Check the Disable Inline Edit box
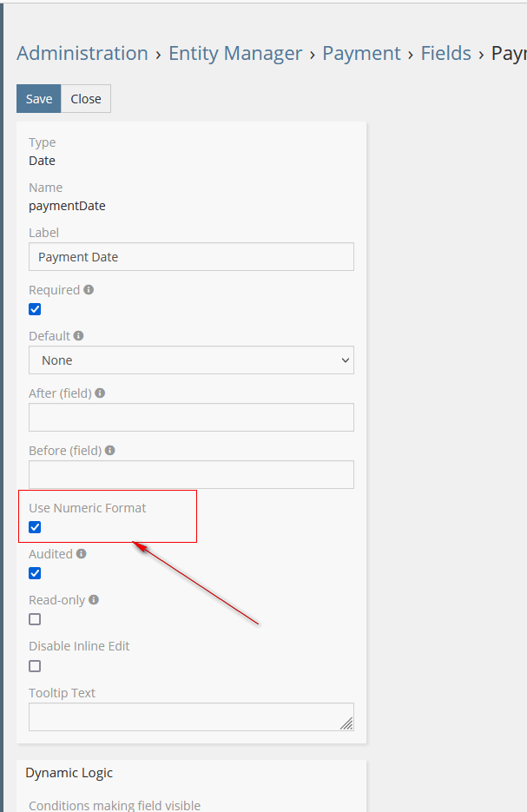527x812 pixels. 35,666
